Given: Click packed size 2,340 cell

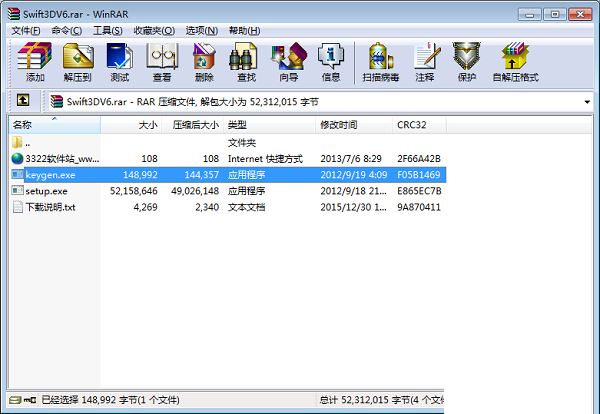Looking at the screenshot, I should click(x=207, y=207).
